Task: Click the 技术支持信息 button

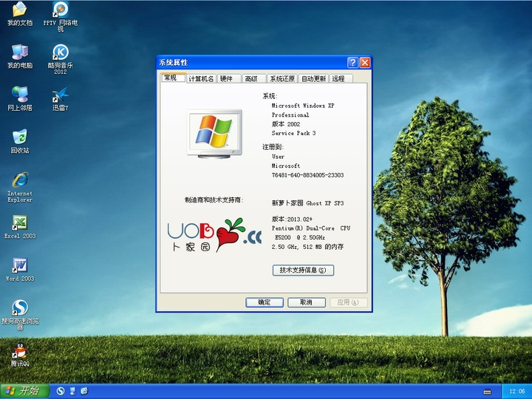Action: point(303,270)
